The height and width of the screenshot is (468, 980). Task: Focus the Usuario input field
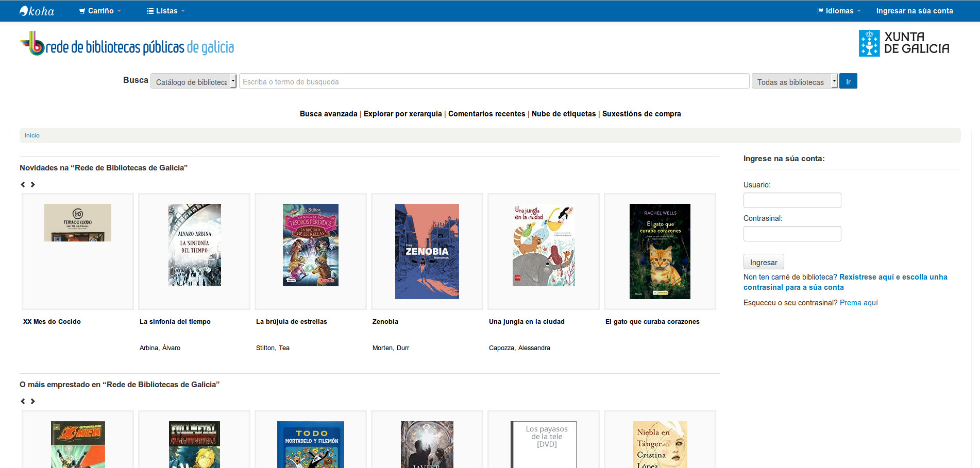tap(792, 200)
